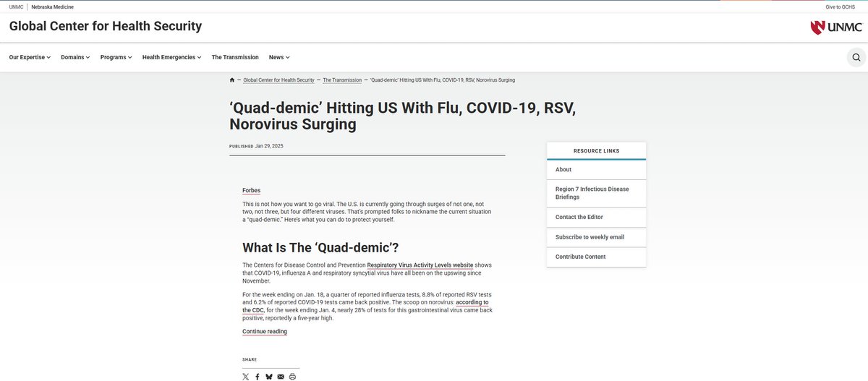The width and height of the screenshot is (868, 381).
Task: Open About in Resource Links
Action: (596, 169)
